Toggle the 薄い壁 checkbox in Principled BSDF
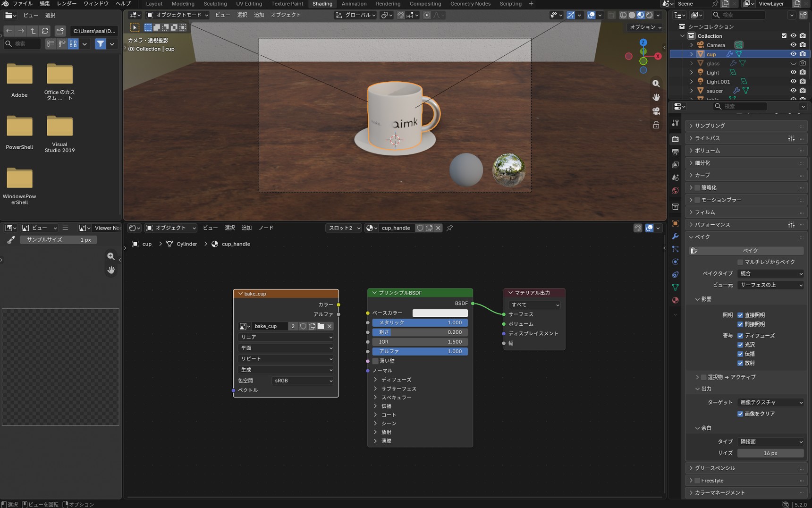Viewport: 812px width, 508px height. (375, 361)
